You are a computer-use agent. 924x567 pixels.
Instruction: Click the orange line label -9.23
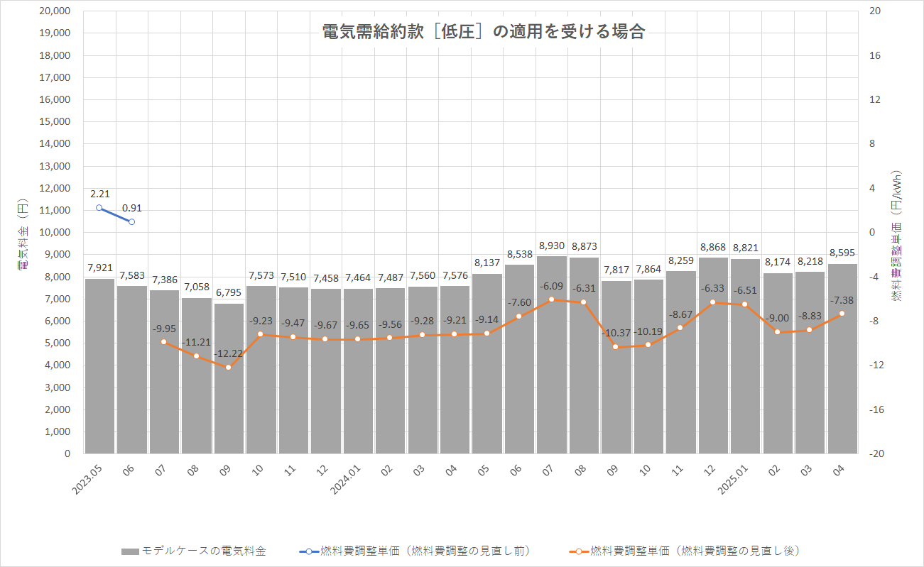(261, 320)
